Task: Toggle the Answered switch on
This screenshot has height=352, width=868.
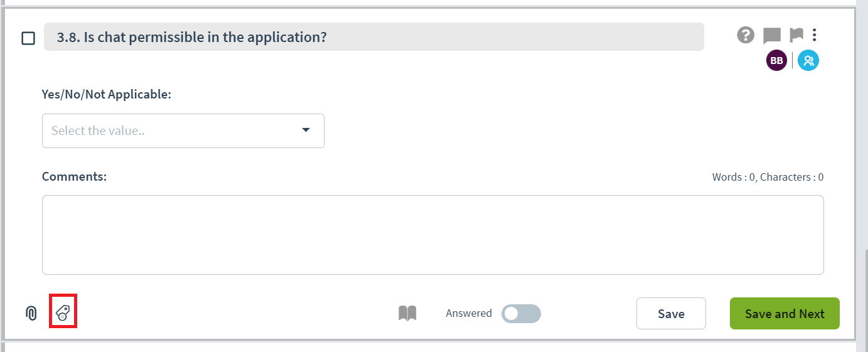Action: click(521, 314)
